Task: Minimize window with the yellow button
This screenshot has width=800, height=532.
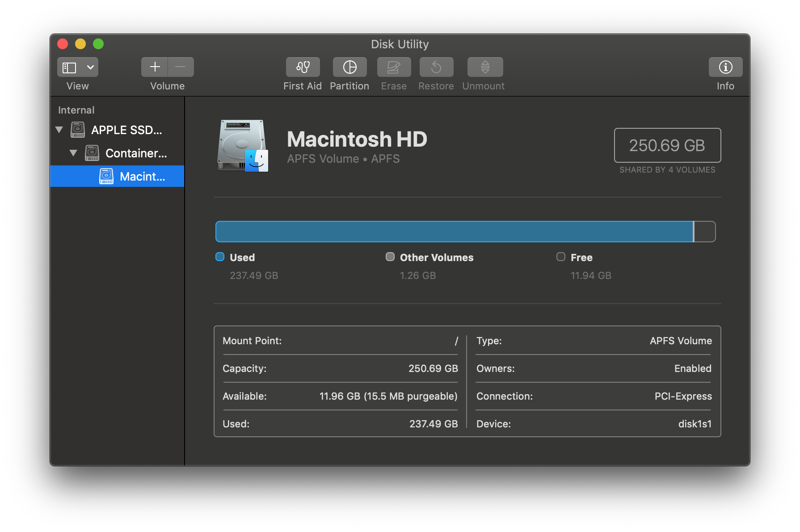Action: 80,44
